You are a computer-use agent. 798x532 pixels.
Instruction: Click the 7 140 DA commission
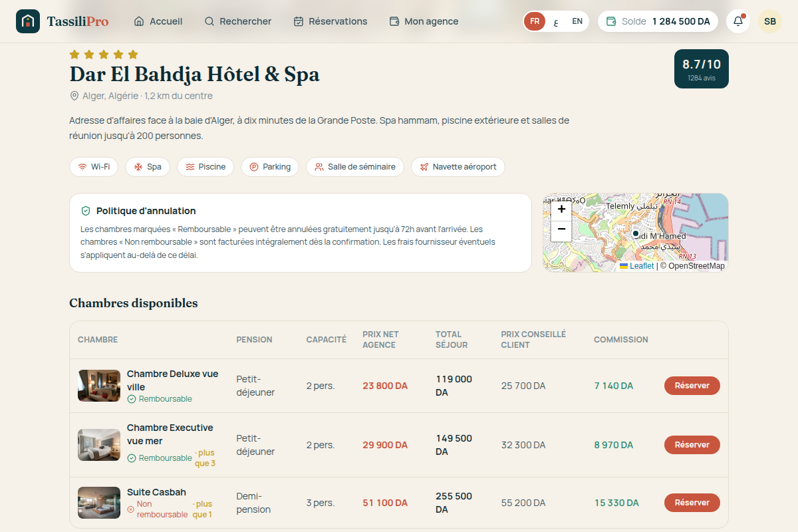click(x=614, y=386)
